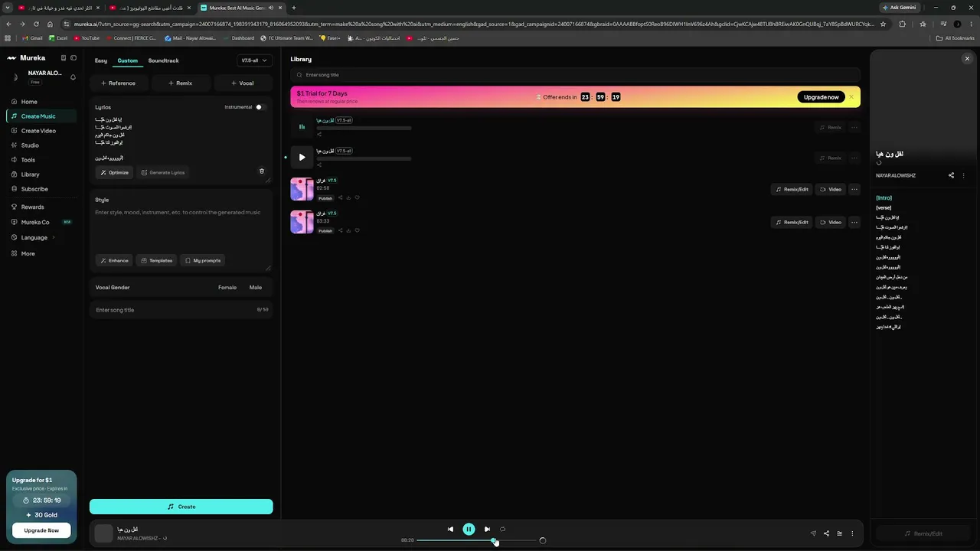
Task: Open the more menu in the right details panel
Action: 964,175
